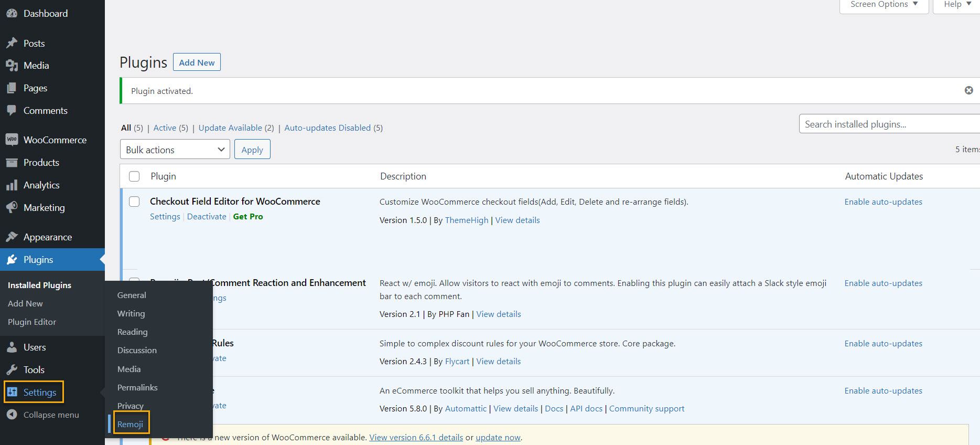Click the Products archive icon
Image resolution: width=980 pixels, height=445 pixels.
(12, 163)
